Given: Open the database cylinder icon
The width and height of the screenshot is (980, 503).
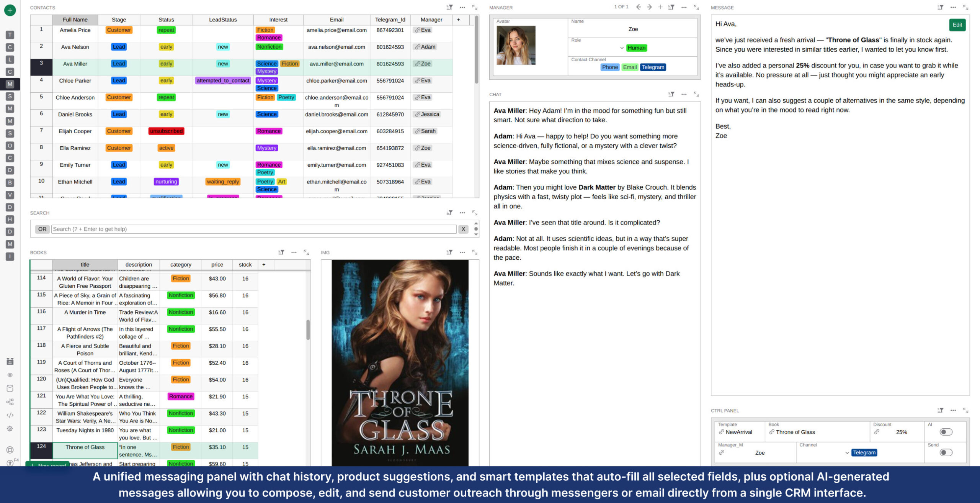Looking at the screenshot, I should point(10,388).
